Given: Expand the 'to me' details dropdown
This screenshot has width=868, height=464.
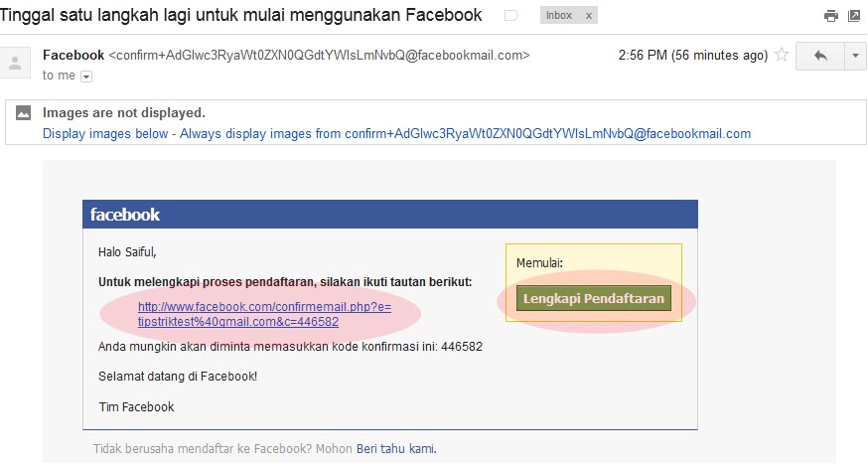Looking at the screenshot, I should [x=86, y=77].
